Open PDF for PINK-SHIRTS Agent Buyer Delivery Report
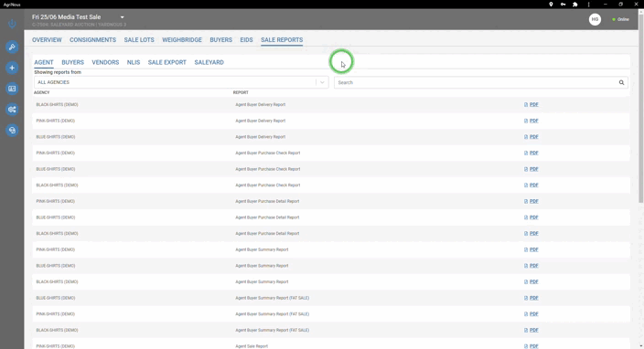The width and height of the screenshot is (644, 349). [533, 121]
